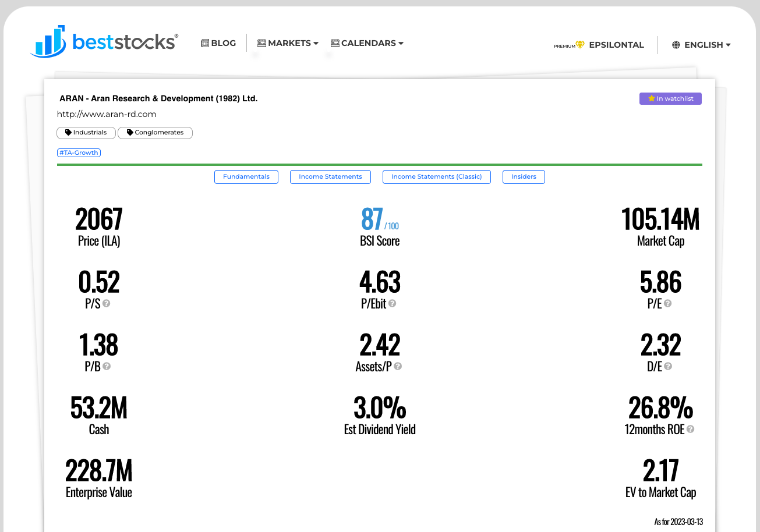Click the 2.32 D/E value

click(x=660, y=345)
